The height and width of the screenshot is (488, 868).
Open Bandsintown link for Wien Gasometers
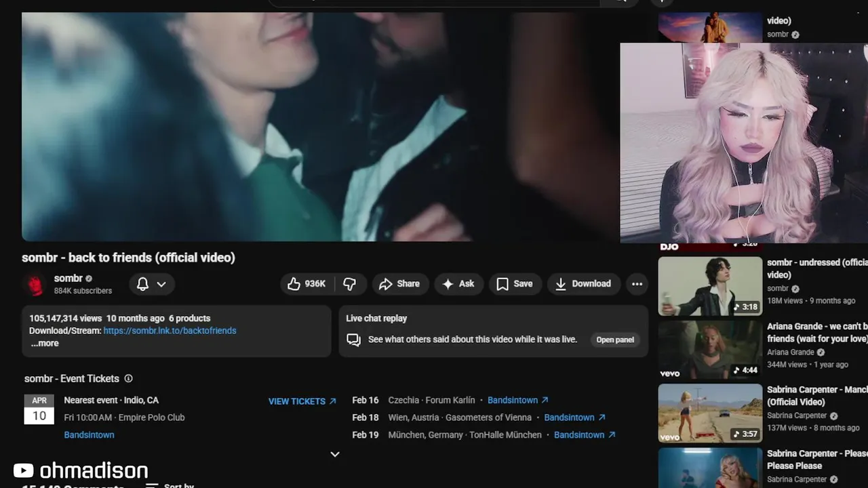point(574,418)
